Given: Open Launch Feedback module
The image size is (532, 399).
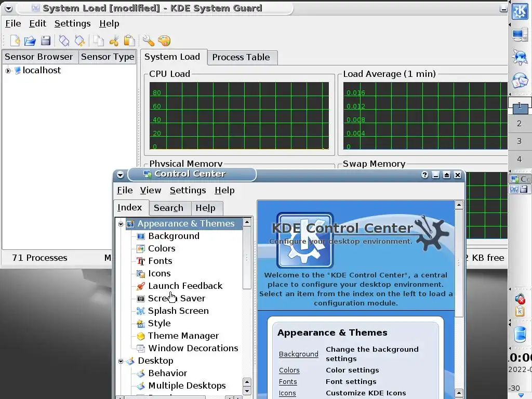Looking at the screenshot, I should tap(185, 286).
